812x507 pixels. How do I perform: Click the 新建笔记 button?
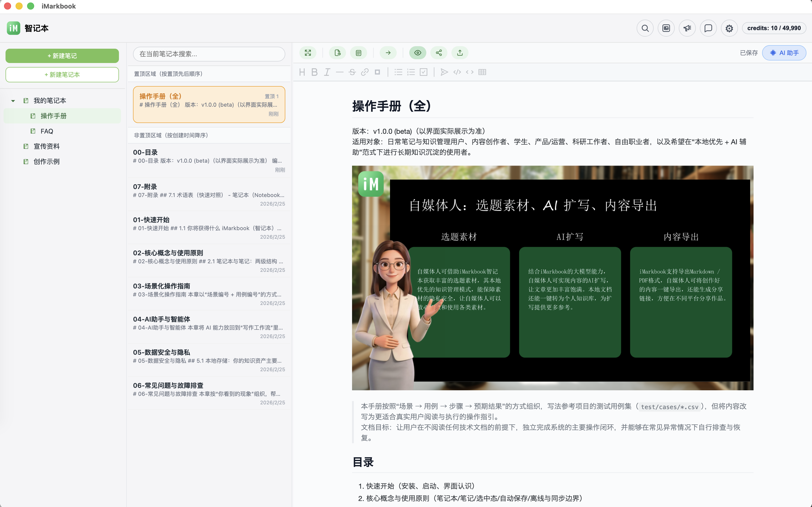62,56
